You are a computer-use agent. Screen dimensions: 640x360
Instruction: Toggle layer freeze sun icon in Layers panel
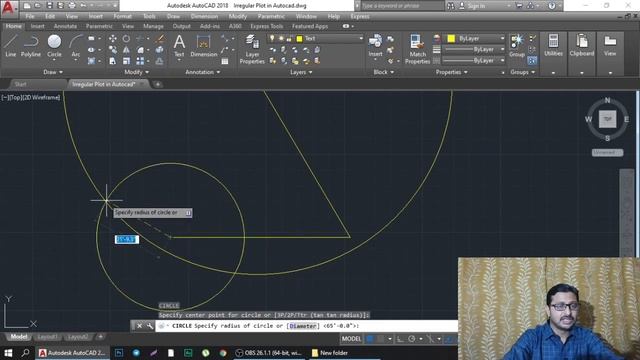coord(281,38)
